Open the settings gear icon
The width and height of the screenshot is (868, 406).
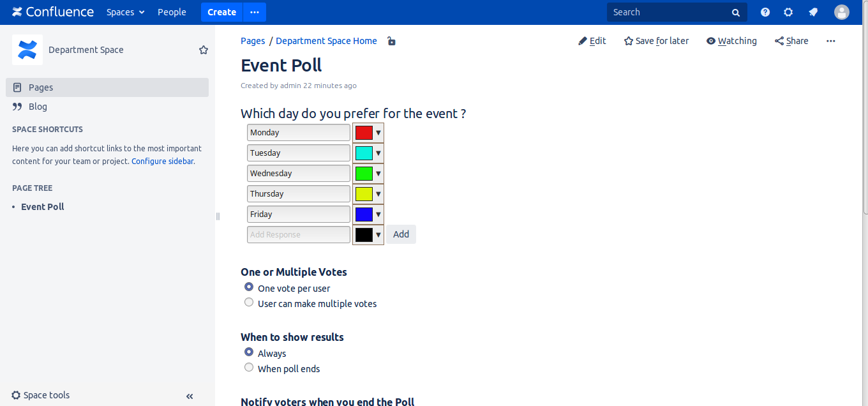788,12
